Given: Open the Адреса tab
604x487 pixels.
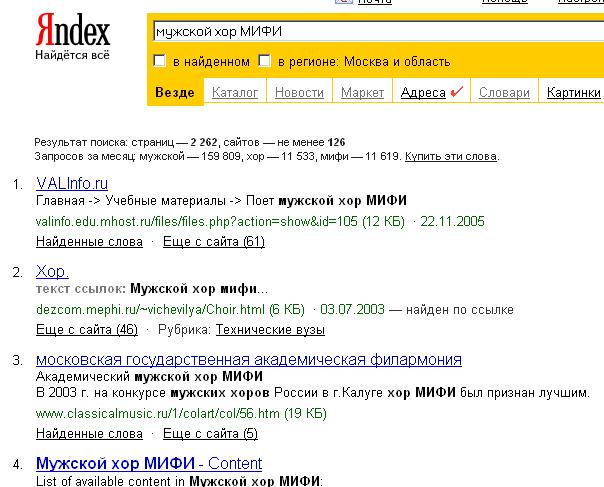Looking at the screenshot, I should pos(423,92).
